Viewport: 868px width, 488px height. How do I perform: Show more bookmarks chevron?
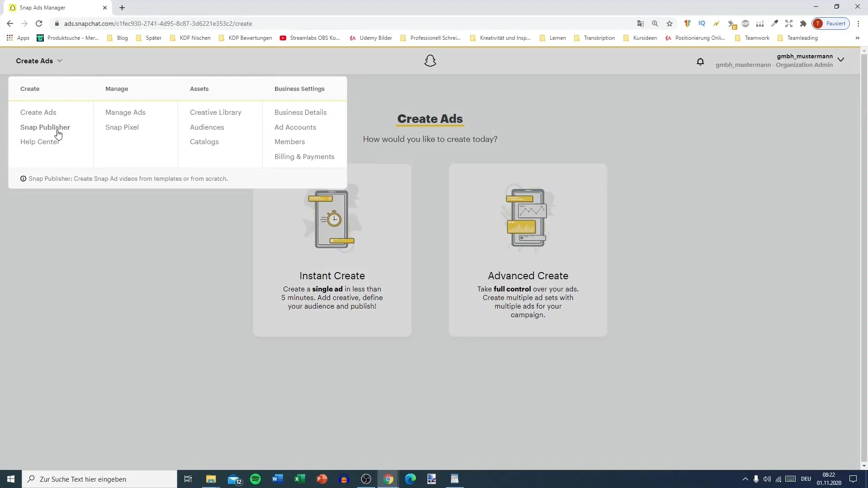click(x=858, y=38)
